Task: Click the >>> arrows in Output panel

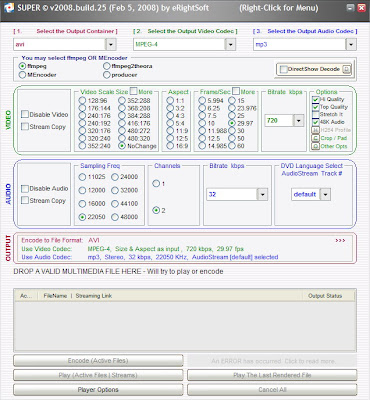Action: (x=340, y=240)
